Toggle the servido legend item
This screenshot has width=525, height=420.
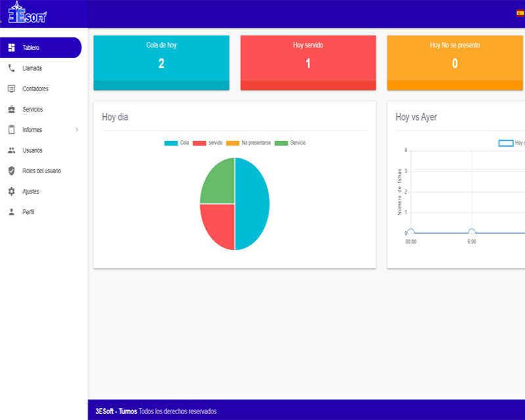tap(199, 143)
